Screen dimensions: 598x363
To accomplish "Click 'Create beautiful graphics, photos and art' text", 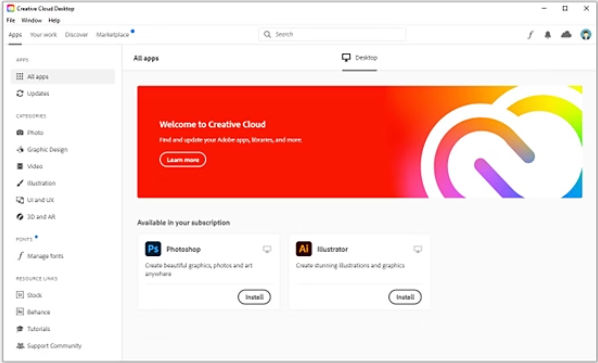I will tap(199, 265).
